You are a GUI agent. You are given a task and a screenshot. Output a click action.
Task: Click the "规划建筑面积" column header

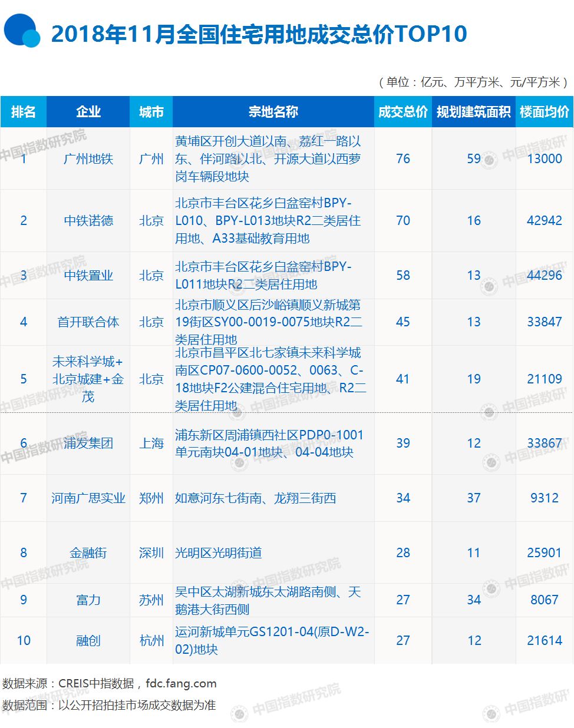(474, 112)
